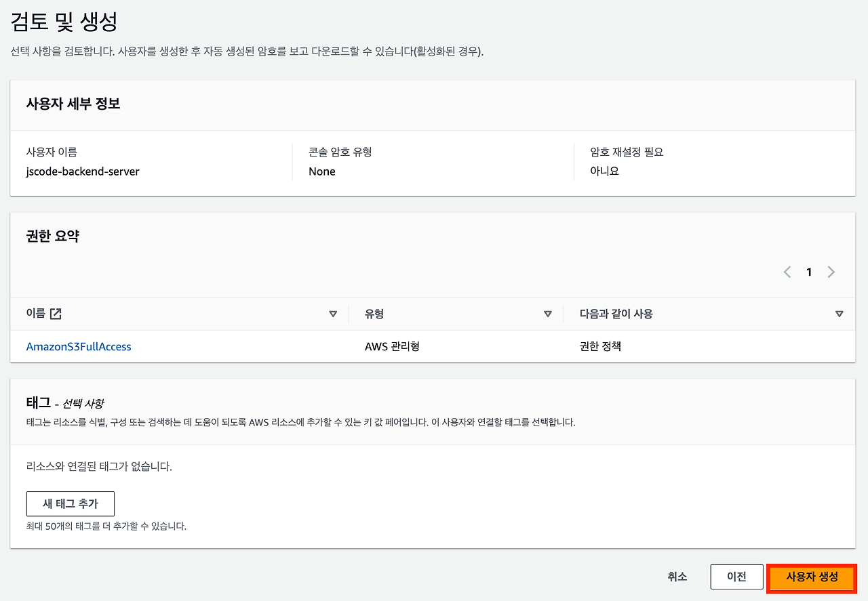The height and width of the screenshot is (601, 868).
Task: Click the 리소스와 연결된 태그가 없습니다 message
Action: point(99,466)
